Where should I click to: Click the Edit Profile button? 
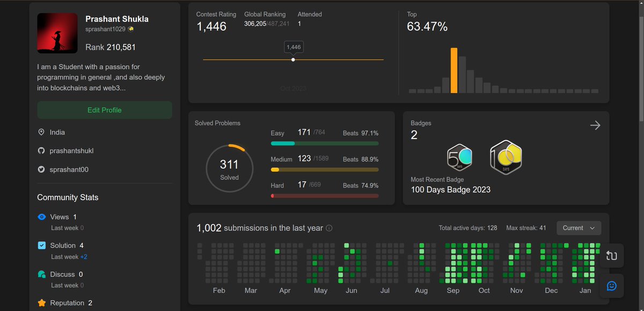coord(105,110)
